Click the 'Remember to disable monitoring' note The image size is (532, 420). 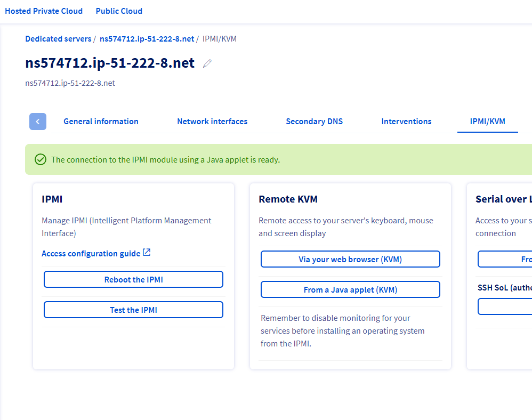click(342, 331)
